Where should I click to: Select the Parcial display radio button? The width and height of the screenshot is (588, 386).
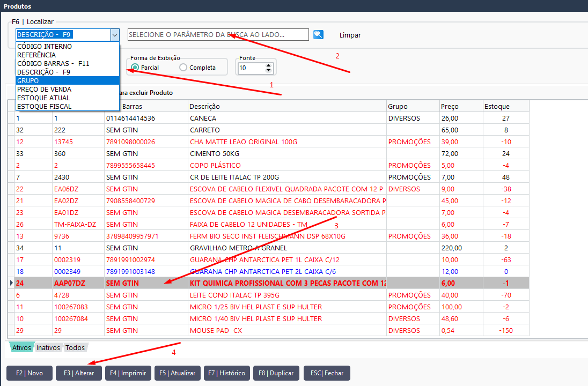point(135,68)
